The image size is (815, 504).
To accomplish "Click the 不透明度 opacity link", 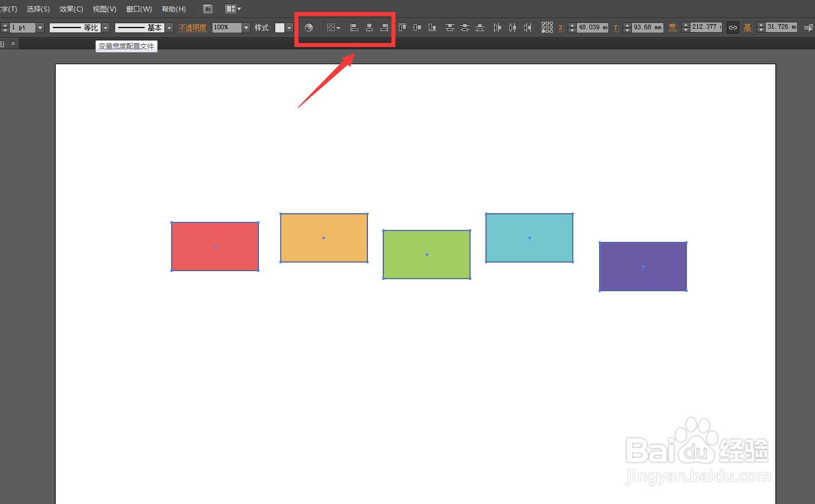I will coord(193,28).
